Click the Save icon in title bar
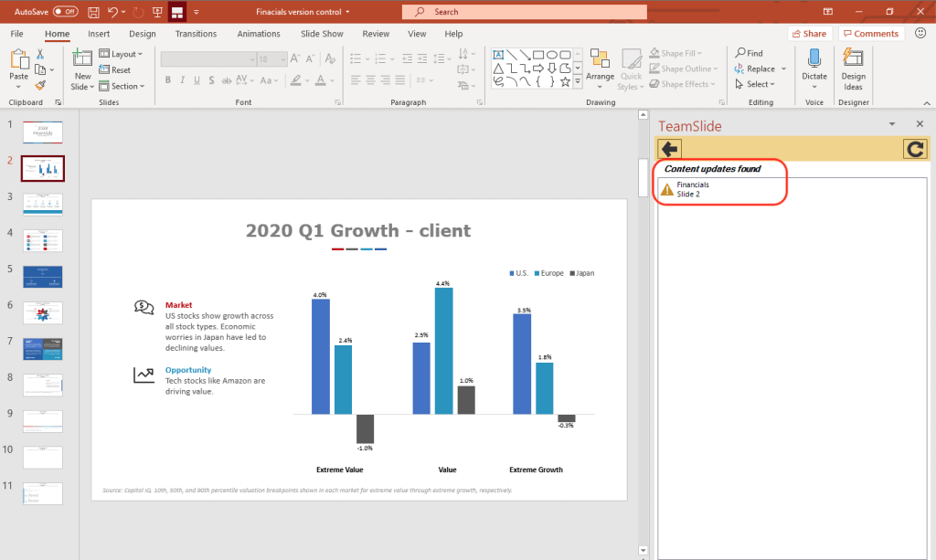The height and width of the screenshot is (560, 936). tap(93, 12)
